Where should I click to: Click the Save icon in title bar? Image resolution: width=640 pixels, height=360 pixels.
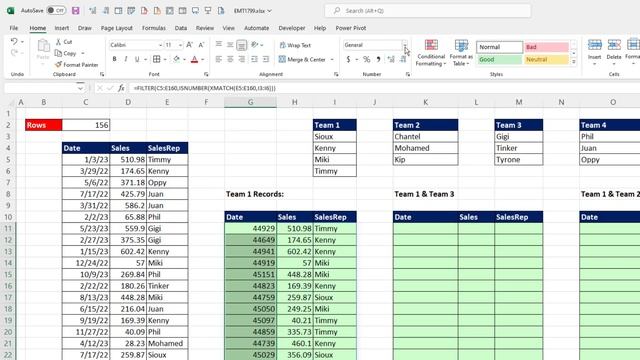76,11
